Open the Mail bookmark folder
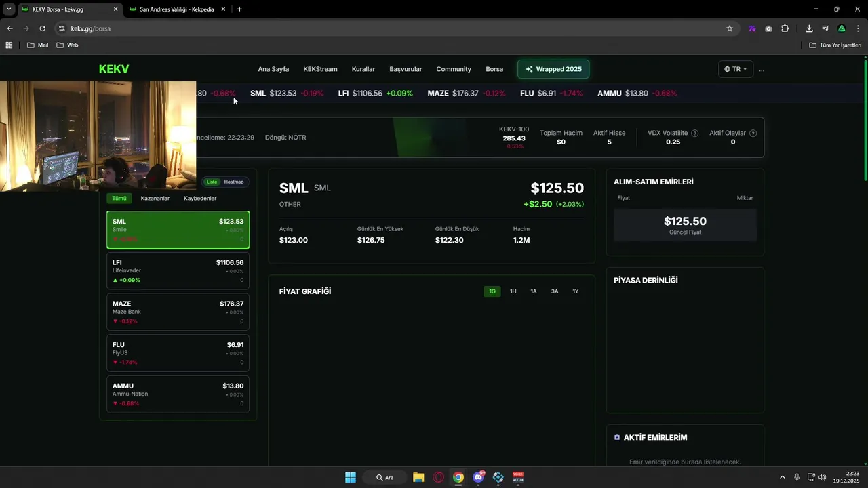 (x=37, y=45)
